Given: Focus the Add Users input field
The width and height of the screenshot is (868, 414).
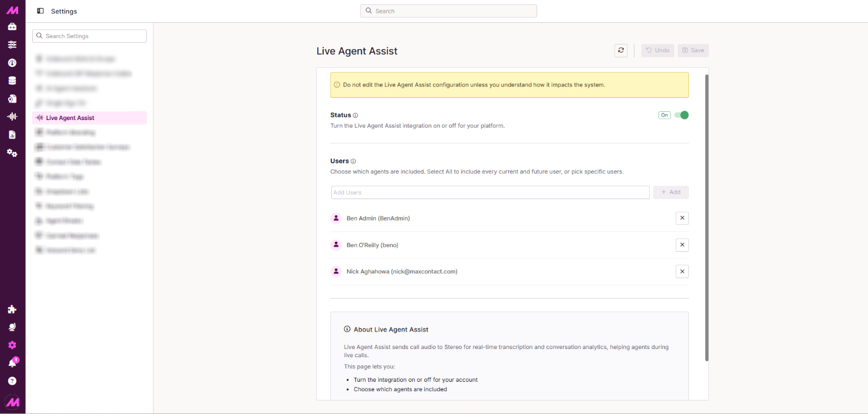Looking at the screenshot, I should [490, 192].
